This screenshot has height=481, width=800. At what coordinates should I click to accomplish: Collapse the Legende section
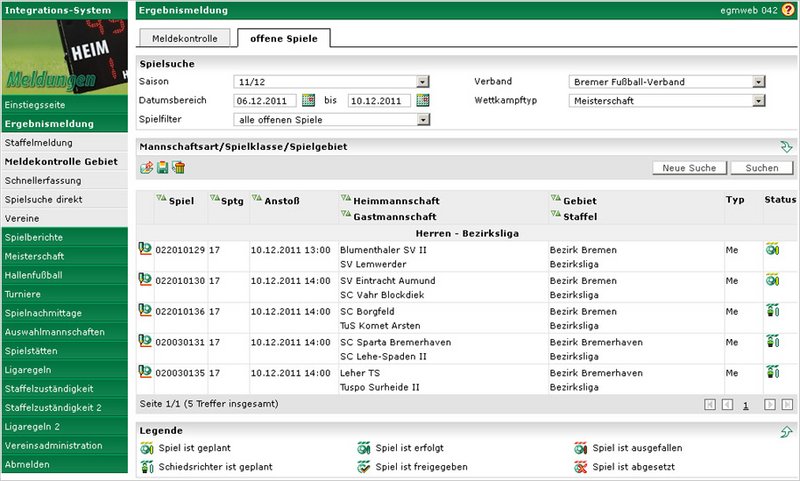pyautogui.click(x=786, y=431)
